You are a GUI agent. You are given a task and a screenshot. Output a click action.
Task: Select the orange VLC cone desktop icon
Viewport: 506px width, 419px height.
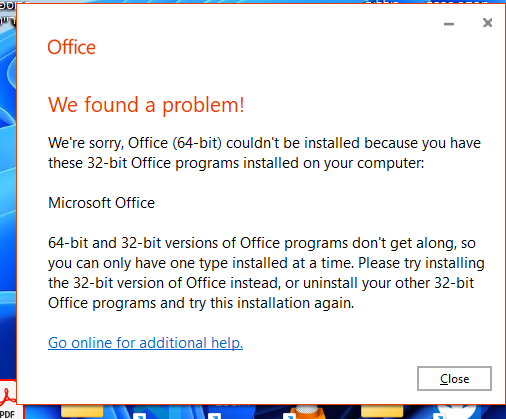(307, 412)
